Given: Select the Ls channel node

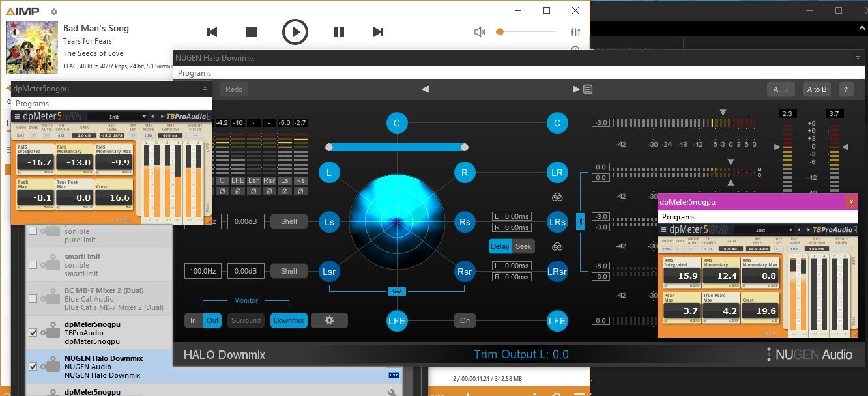Looking at the screenshot, I should (x=329, y=222).
